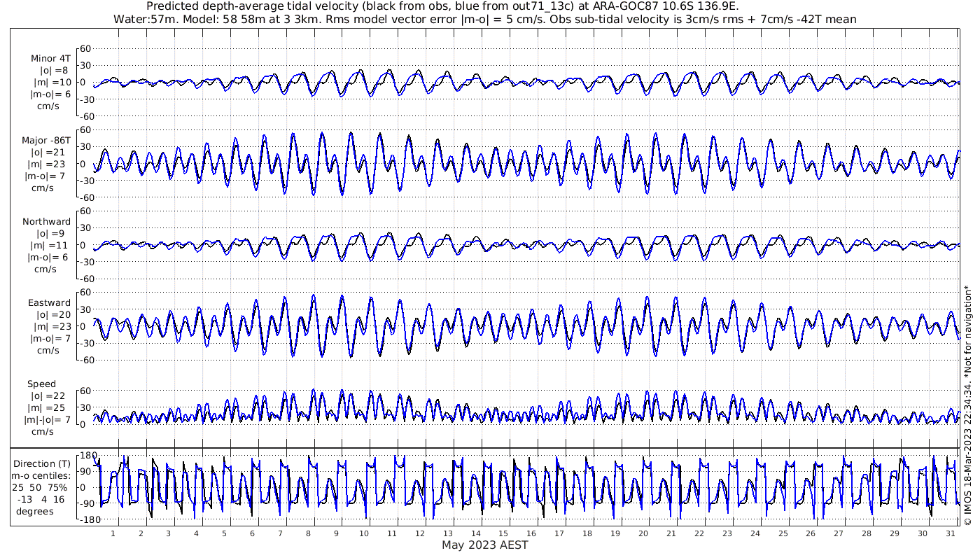980x560 pixels.
Task: Click "|o| =21" in the Major panel
Action: pos(50,152)
